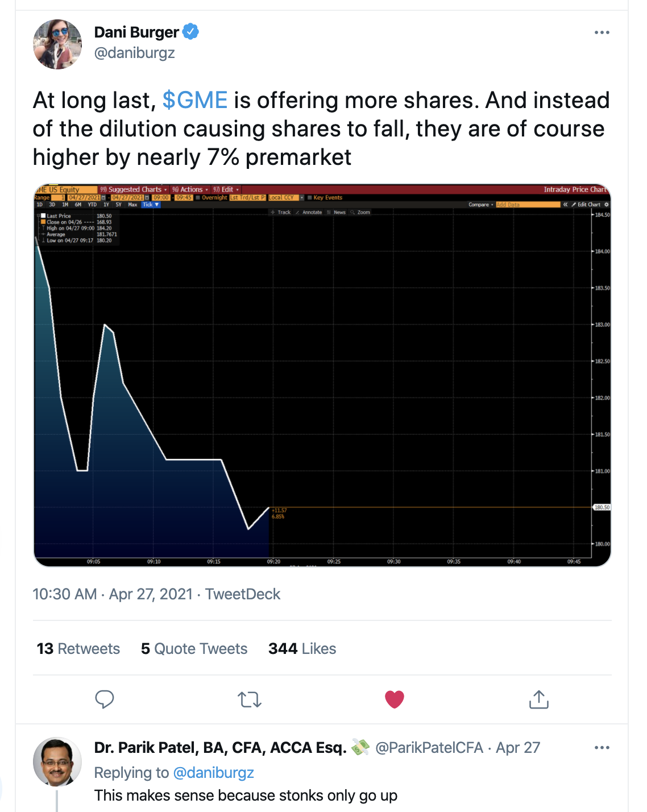Retweet Dani Burger's tweet
The image size is (647, 812).
pos(250,699)
